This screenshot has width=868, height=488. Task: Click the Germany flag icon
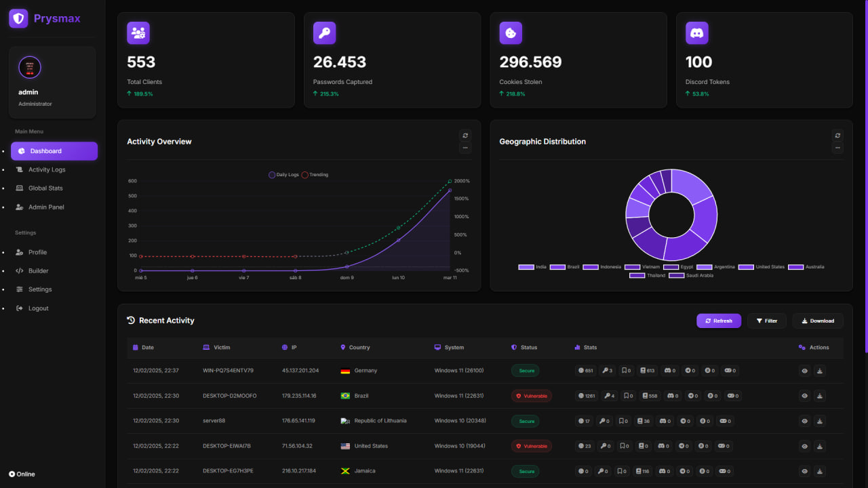[x=345, y=371]
